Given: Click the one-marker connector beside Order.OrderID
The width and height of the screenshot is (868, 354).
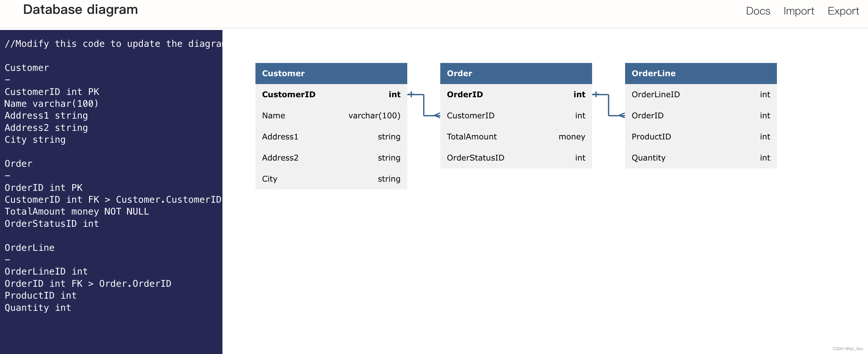Looking at the screenshot, I should (x=596, y=95).
